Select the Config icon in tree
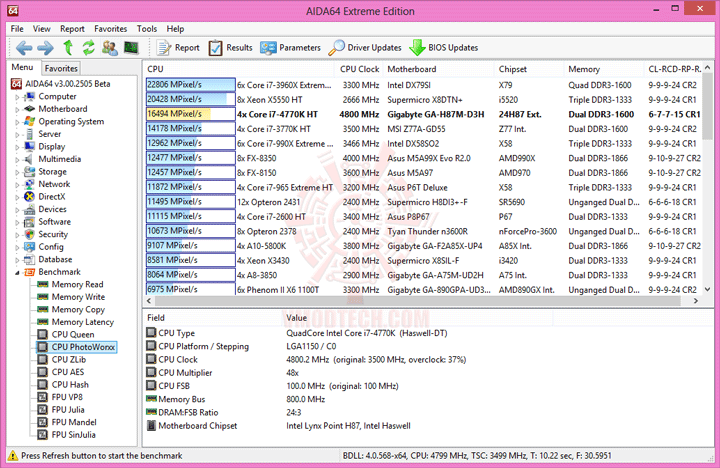Image resolution: width=720 pixels, height=468 pixels. pyautogui.click(x=29, y=247)
